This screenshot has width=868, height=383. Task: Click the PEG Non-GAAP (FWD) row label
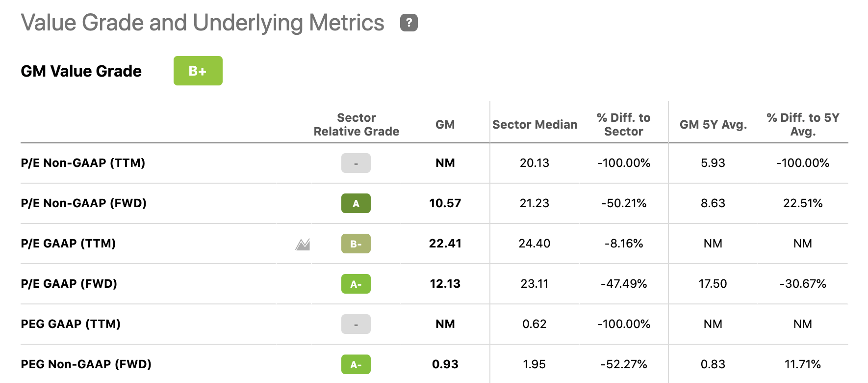86,364
